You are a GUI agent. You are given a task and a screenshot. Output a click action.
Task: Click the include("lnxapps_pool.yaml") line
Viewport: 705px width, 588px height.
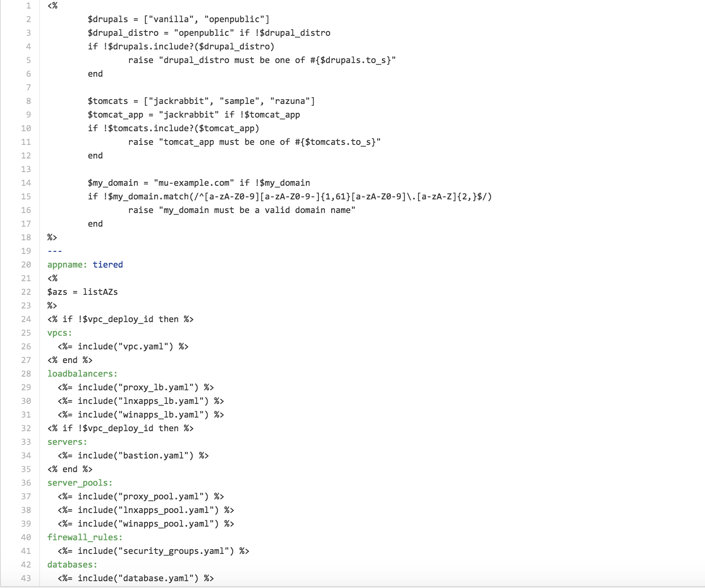[x=146, y=510]
